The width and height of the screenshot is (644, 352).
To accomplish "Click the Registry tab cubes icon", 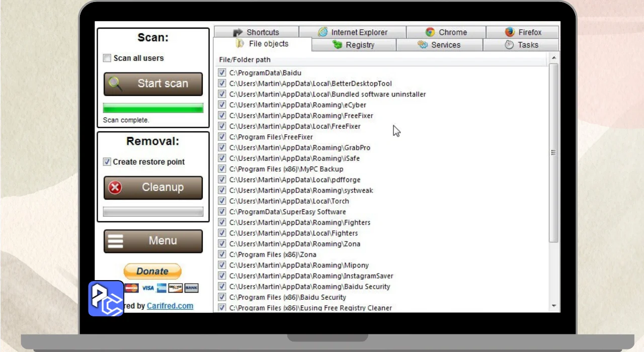I will [337, 45].
